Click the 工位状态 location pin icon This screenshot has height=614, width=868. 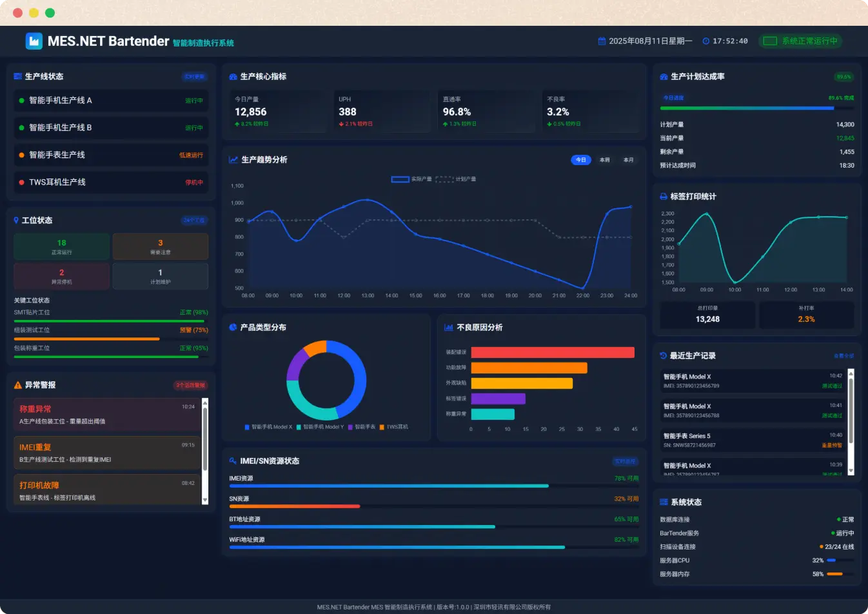(x=16, y=221)
